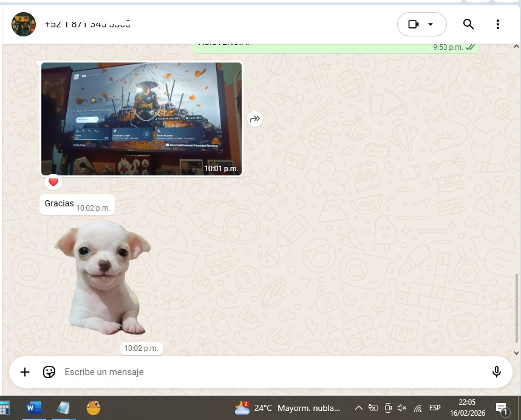This screenshot has width=521, height=420.
Task: Click the red heart reaction
Action: point(53,182)
